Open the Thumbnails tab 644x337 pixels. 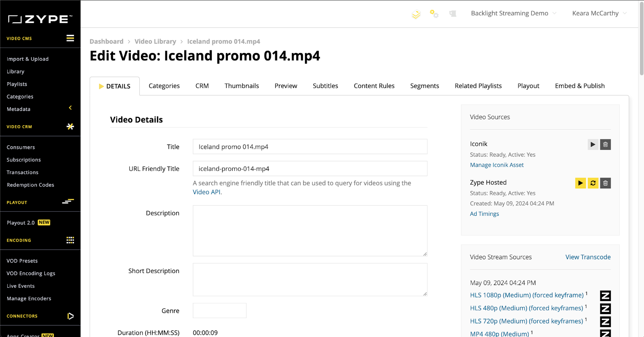[242, 86]
